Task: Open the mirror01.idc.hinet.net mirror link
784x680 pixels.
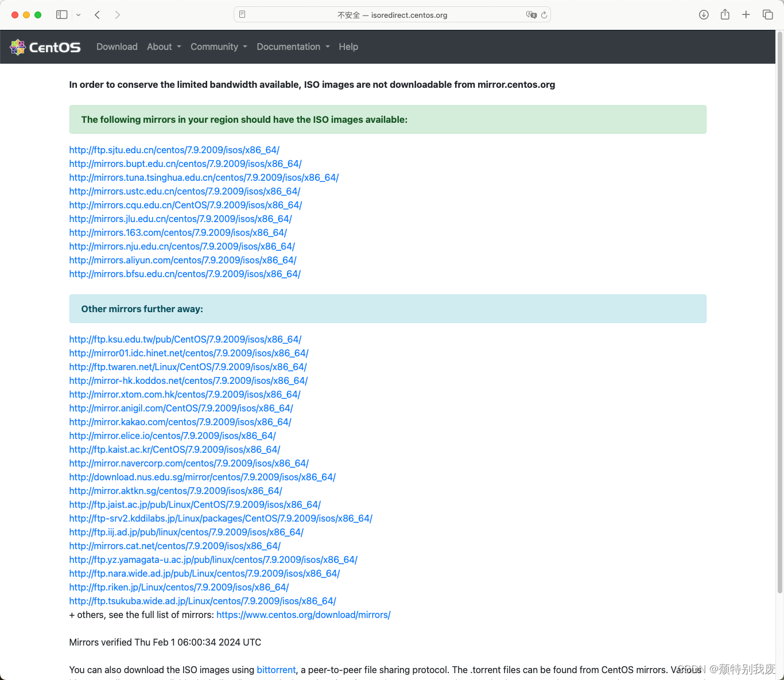Action: point(189,353)
